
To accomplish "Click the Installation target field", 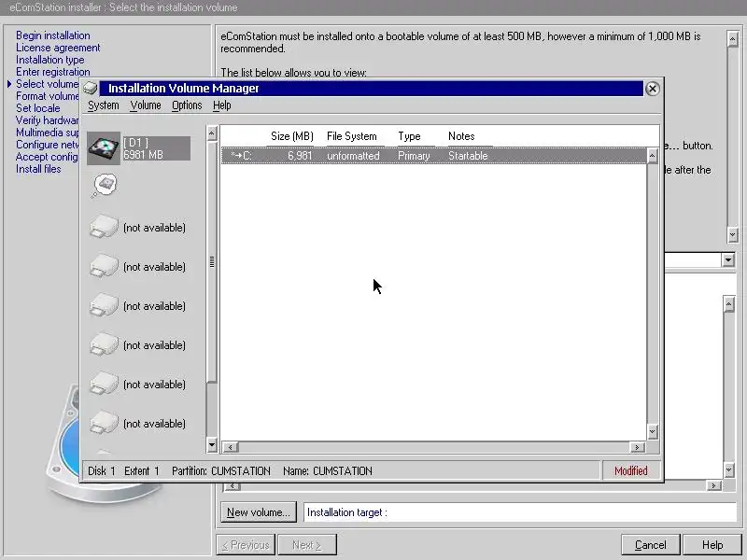I will point(519,512).
